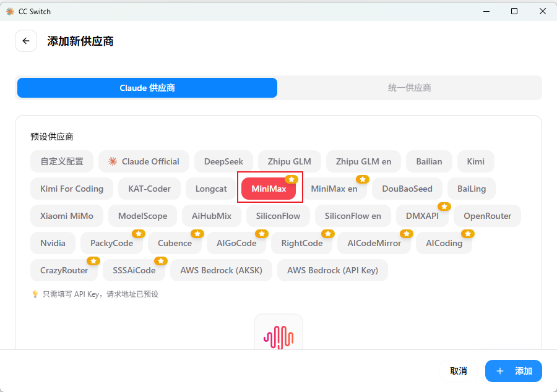
Task: Choose Kimi For Coding preset
Action: point(72,189)
